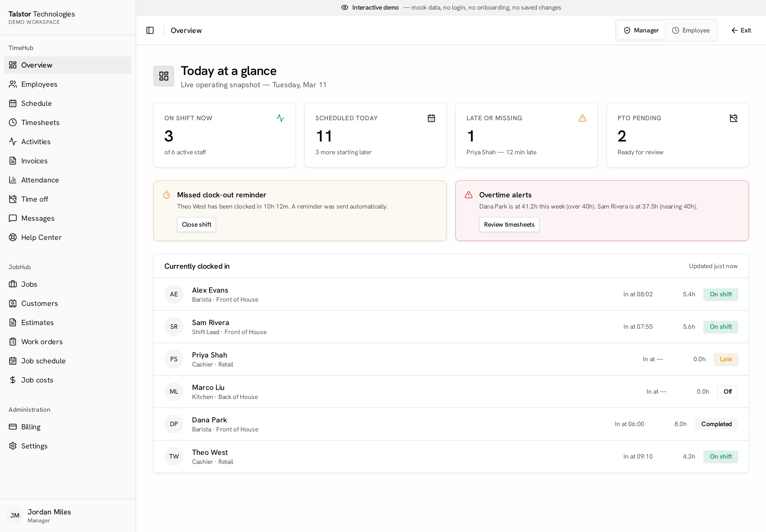Open Job costs in the sidebar

point(68,380)
